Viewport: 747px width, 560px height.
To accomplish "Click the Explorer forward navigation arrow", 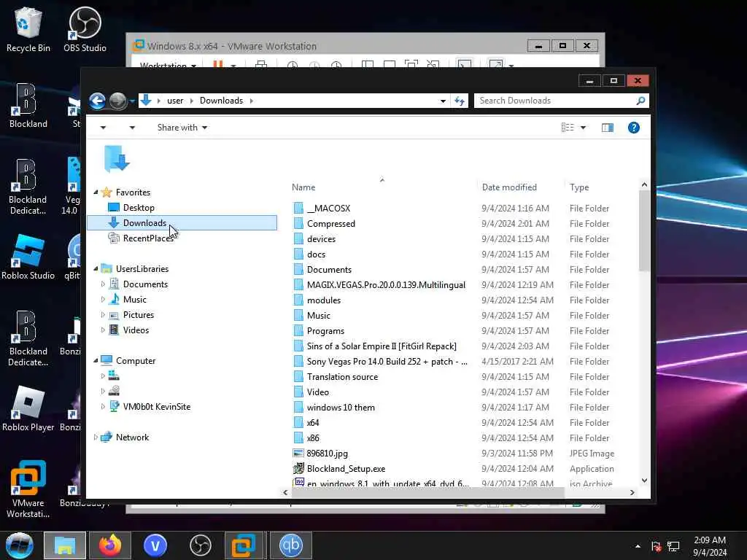I will [117, 101].
